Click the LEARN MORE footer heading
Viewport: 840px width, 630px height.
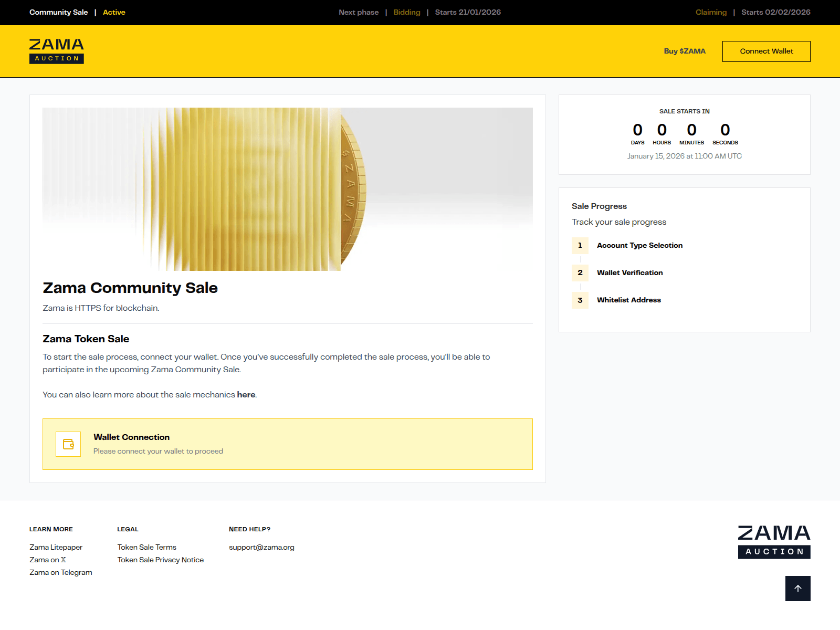click(51, 529)
